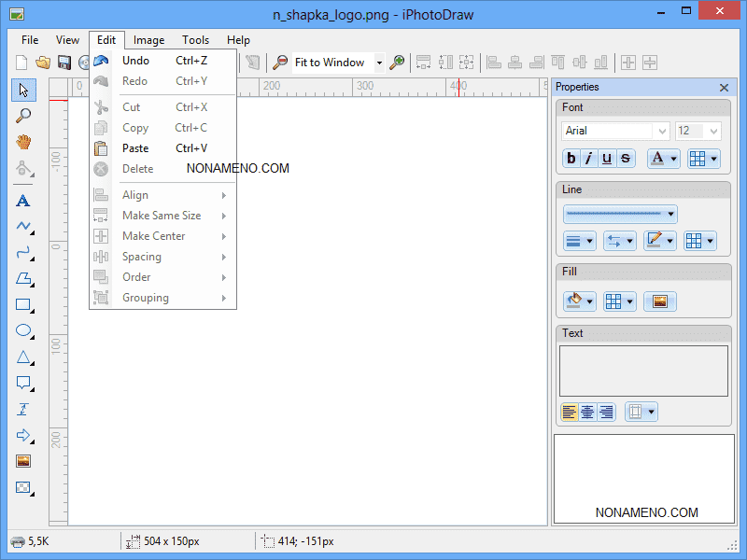
Task: Click Undo in the Edit menu
Action: [136, 61]
